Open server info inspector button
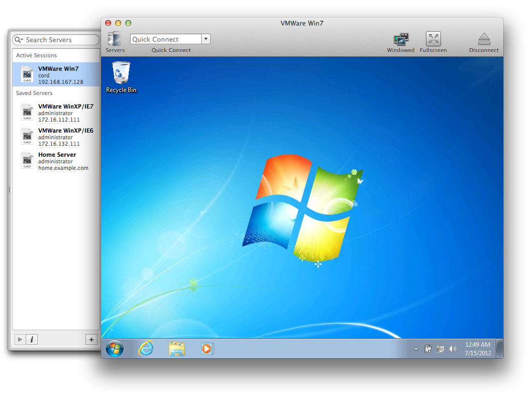Viewport: 532px width, 398px height. pos(32,339)
